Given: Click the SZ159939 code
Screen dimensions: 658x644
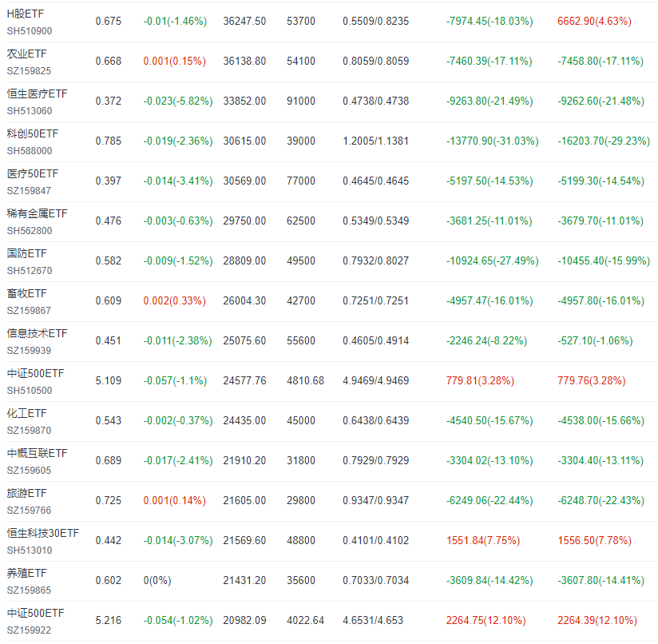Looking at the screenshot, I should [29, 351].
